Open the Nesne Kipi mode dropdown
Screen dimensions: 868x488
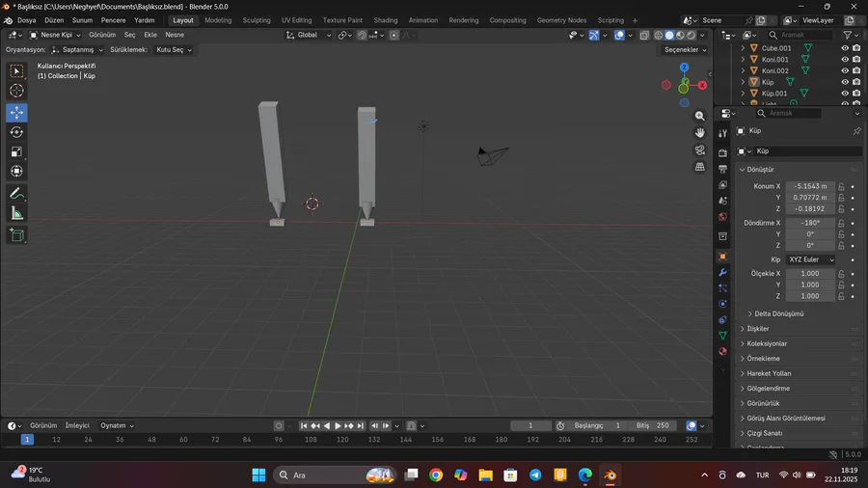tap(55, 35)
